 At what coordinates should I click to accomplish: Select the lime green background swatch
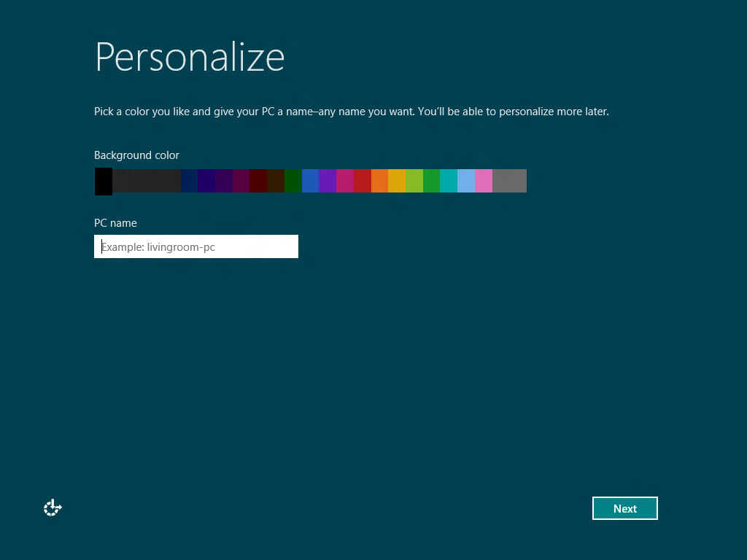(x=414, y=181)
